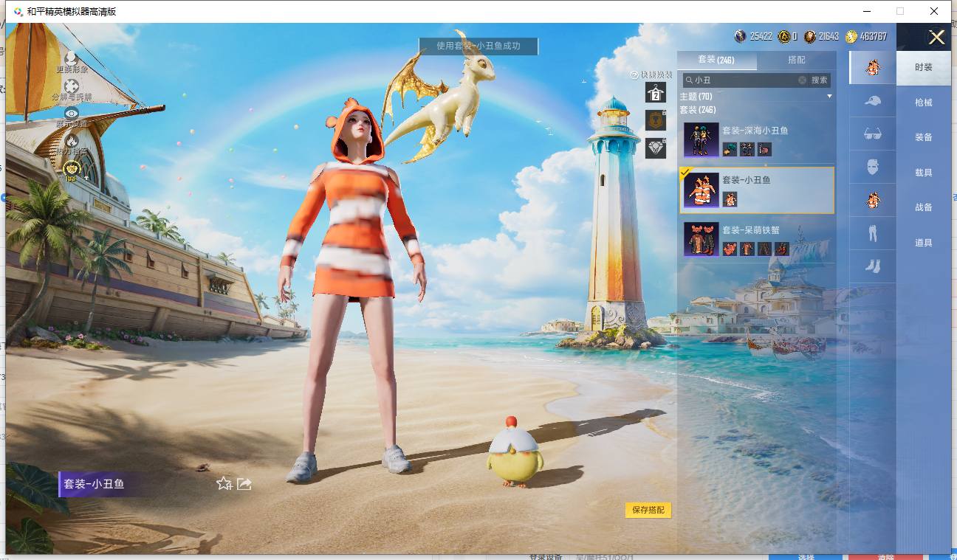The image size is (957, 560).
Task: Toggle the 展示设置 eye icon
Action: (x=72, y=113)
